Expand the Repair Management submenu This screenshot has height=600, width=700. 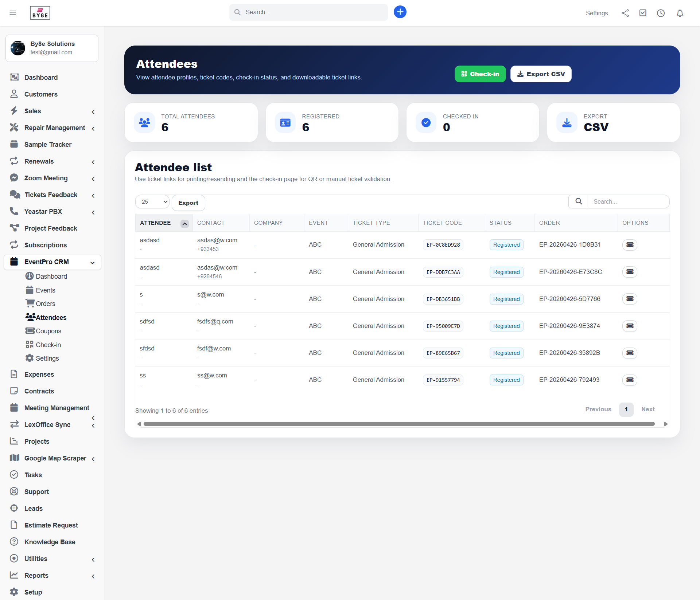93,128
